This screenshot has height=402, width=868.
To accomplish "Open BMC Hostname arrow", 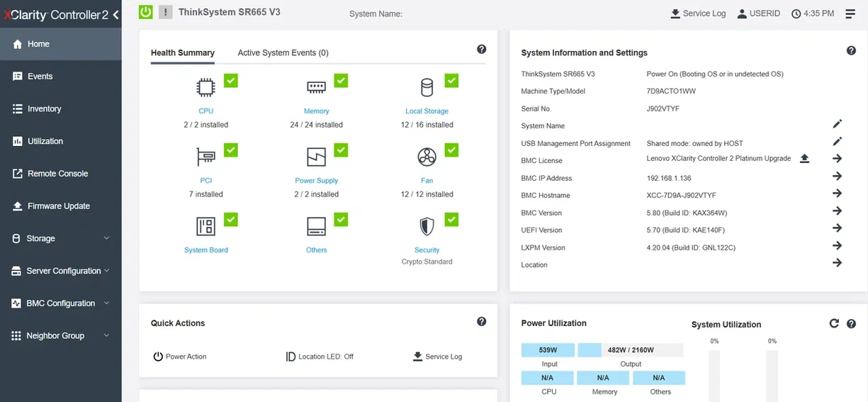I will [x=837, y=193].
